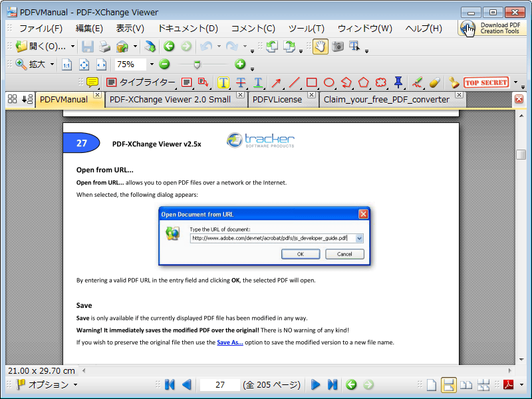This screenshot has height=399, width=532.
Task: Click the green plus Zoom In button
Action: coord(240,64)
